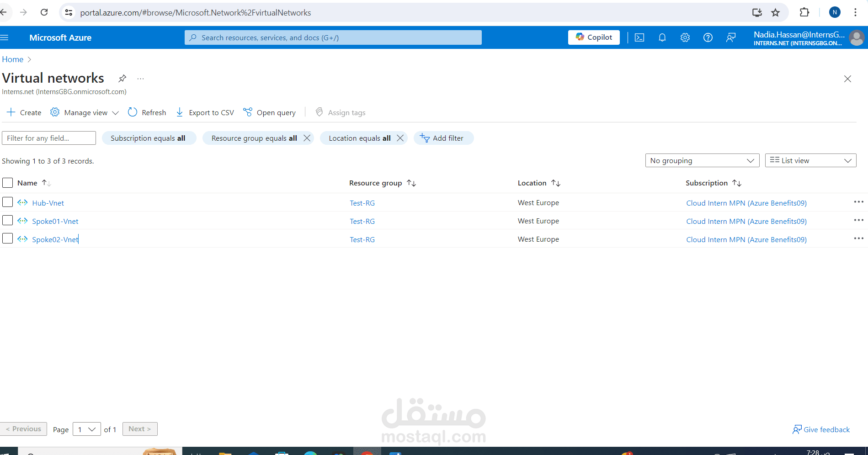Image resolution: width=868 pixels, height=455 pixels.
Task: Open the Azure portal hamburger menu
Action: pos(5,37)
